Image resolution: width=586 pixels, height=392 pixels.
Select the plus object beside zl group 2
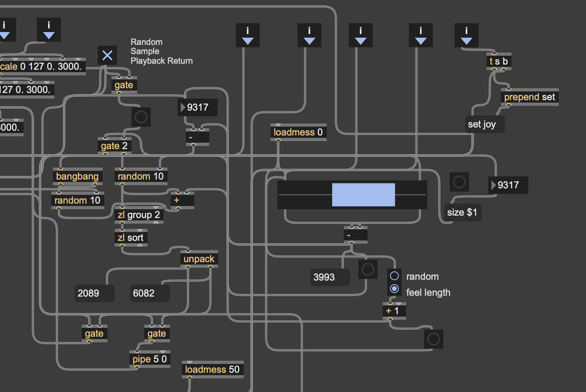182,200
